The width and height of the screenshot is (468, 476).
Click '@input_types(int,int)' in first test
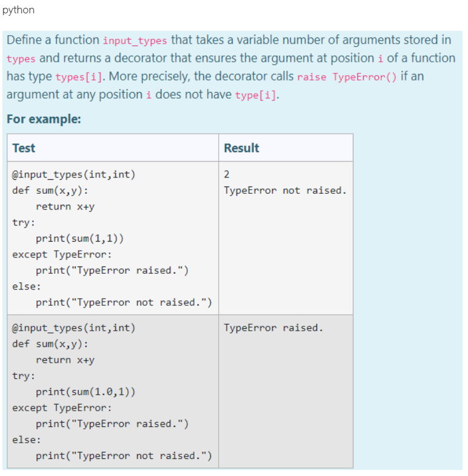[x=74, y=174]
